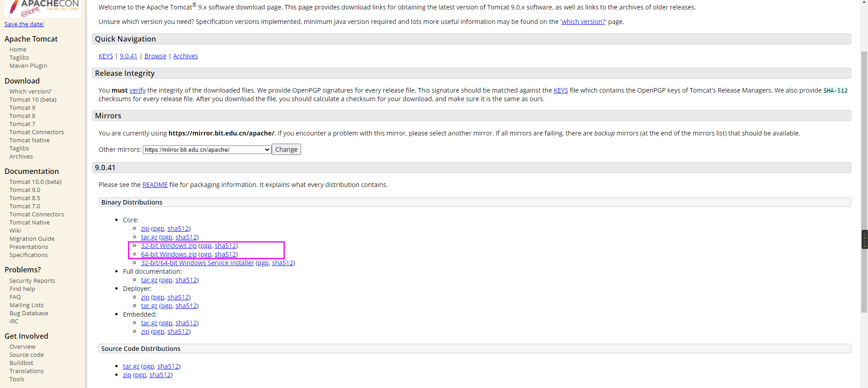868x388 pixels.
Task: Expand the Other mirrors dropdown
Action: click(x=207, y=150)
